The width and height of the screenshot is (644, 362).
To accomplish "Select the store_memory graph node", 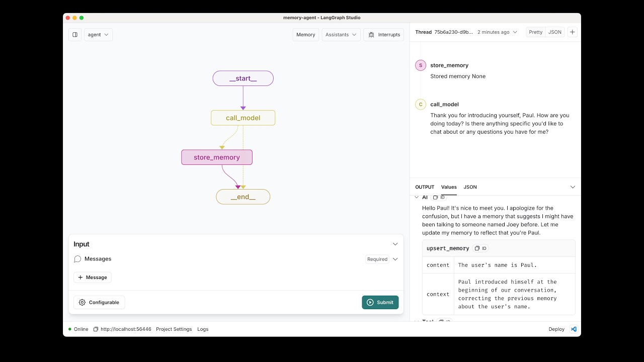I will click(217, 157).
